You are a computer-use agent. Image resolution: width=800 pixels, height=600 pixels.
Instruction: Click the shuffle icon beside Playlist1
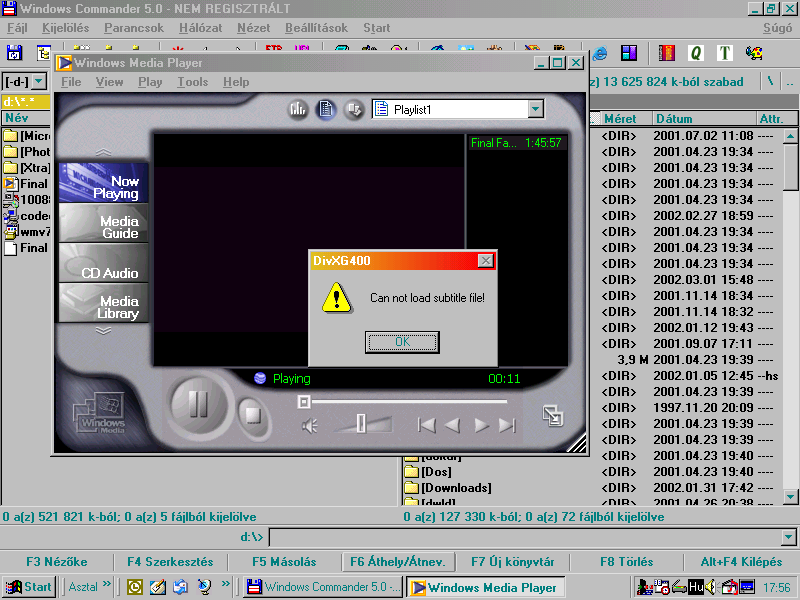click(x=353, y=109)
